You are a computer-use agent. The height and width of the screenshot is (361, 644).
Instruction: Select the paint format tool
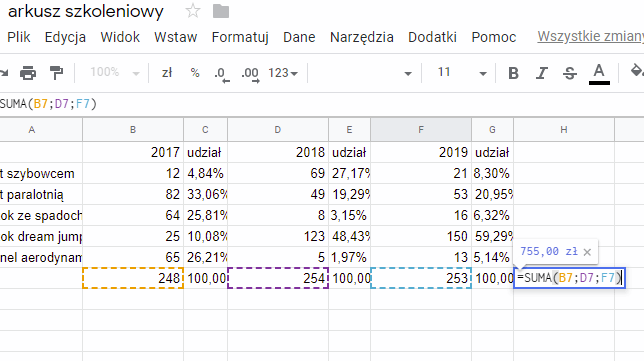click(56, 73)
